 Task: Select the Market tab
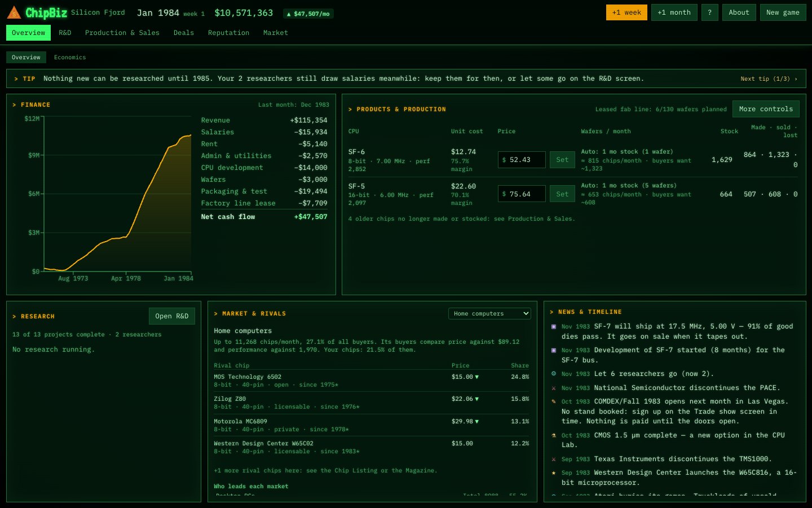(x=276, y=33)
